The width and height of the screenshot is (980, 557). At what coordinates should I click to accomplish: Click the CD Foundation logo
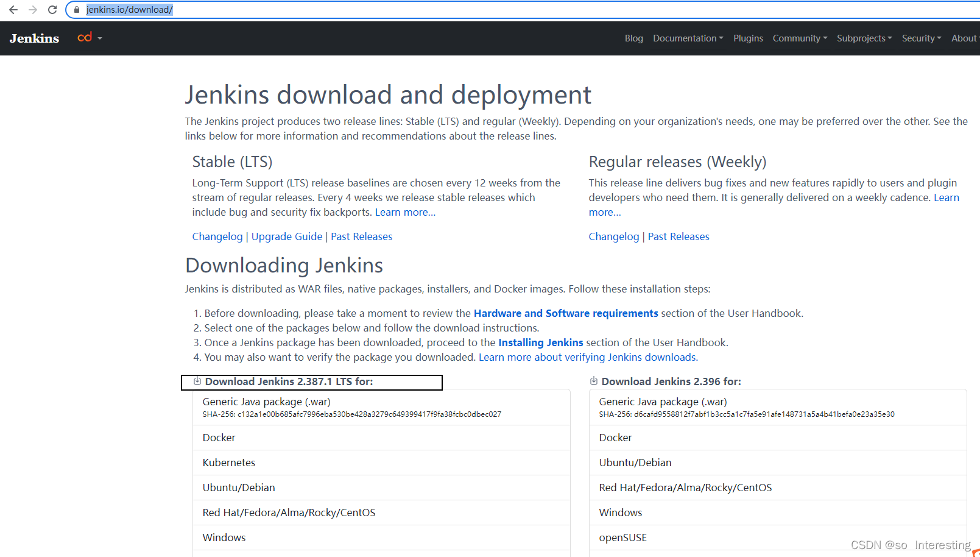pos(85,37)
